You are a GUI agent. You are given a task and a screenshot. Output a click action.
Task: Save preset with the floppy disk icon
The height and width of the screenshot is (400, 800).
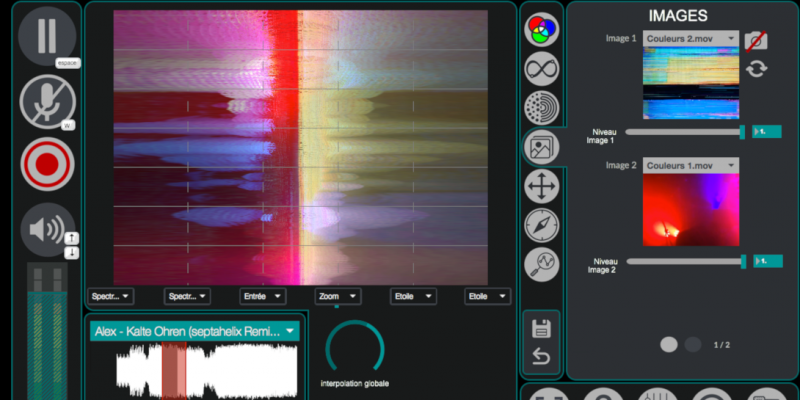pyautogui.click(x=541, y=327)
